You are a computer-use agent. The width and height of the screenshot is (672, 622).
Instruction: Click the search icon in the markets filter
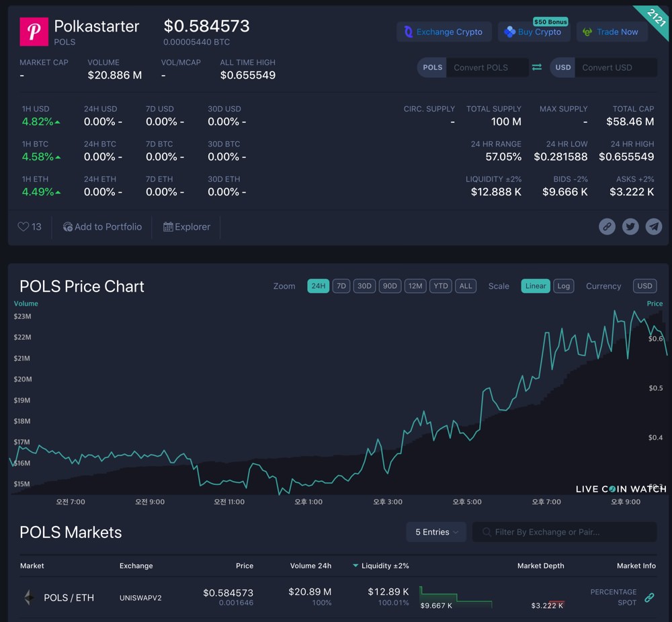[487, 532]
